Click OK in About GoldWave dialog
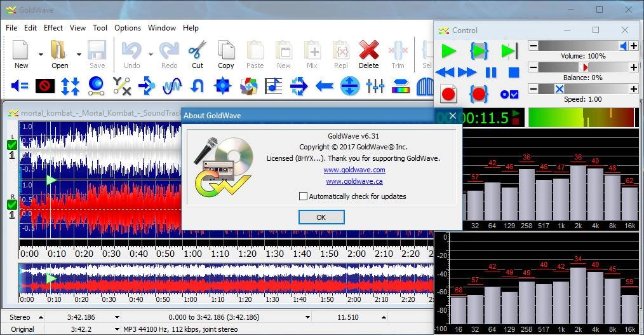The height and width of the screenshot is (335, 644). (x=321, y=217)
